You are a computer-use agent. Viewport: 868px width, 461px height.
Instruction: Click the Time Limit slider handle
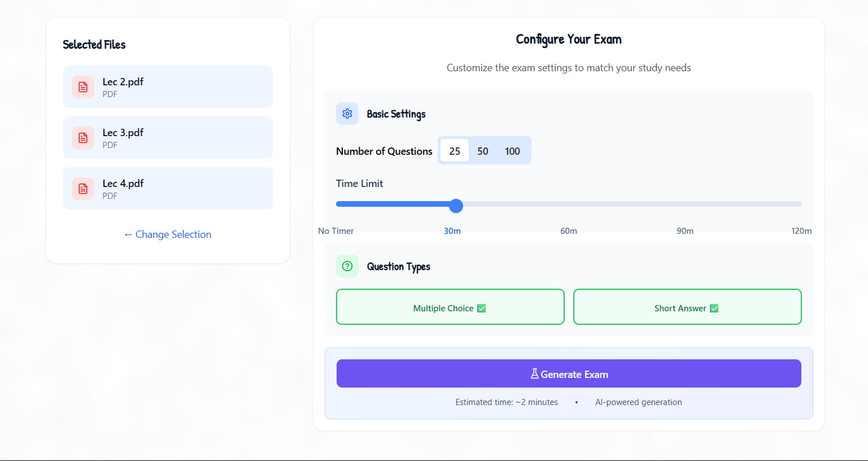click(x=456, y=206)
